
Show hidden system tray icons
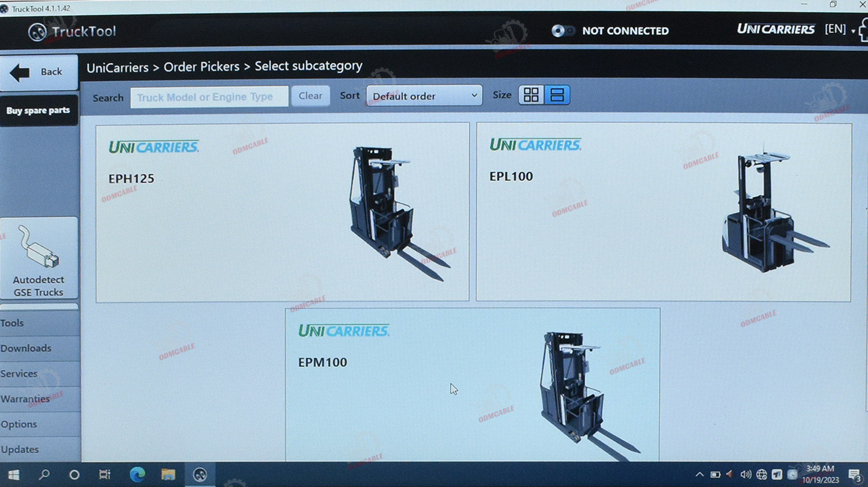700,475
